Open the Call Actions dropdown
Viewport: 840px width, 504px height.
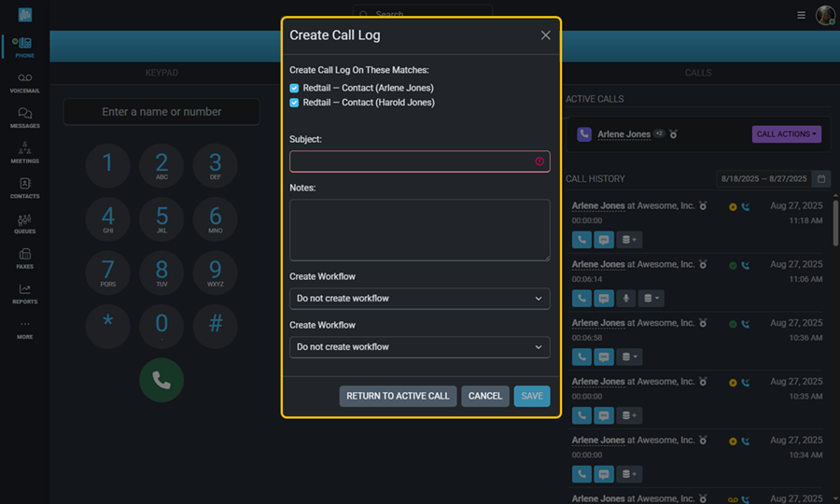point(786,134)
